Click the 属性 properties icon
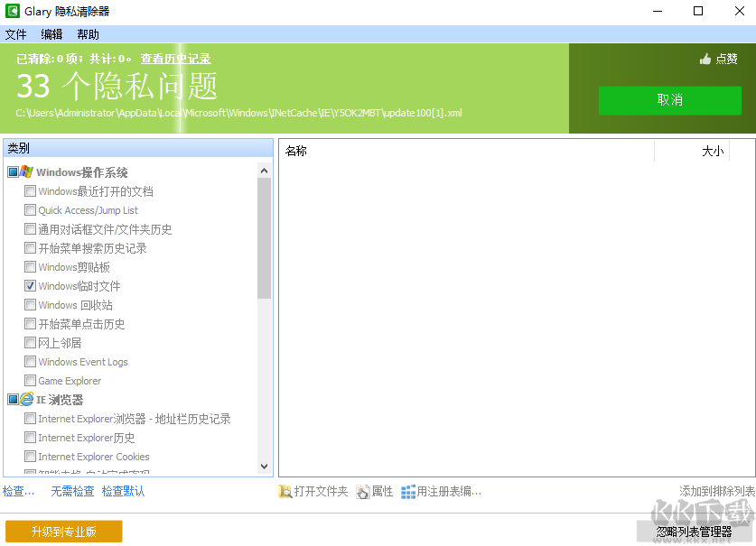The width and height of the screenshot is (756, 546). [x=360, y=490]
